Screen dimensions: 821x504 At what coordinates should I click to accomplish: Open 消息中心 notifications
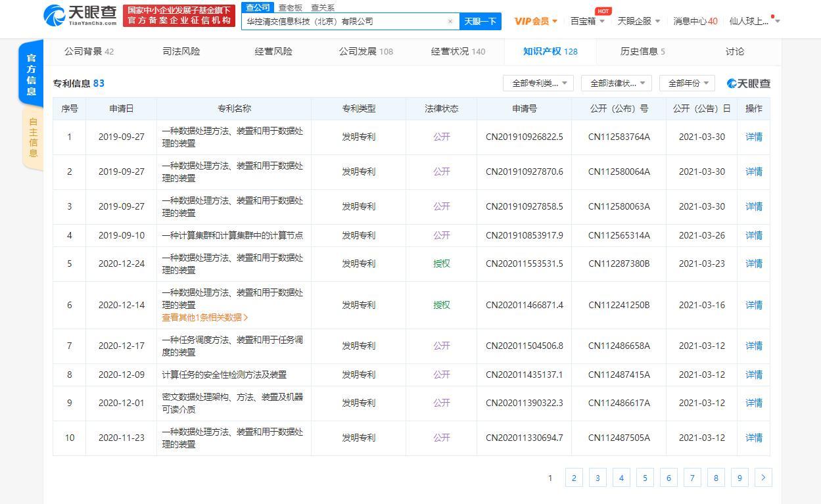pos(695,21)
